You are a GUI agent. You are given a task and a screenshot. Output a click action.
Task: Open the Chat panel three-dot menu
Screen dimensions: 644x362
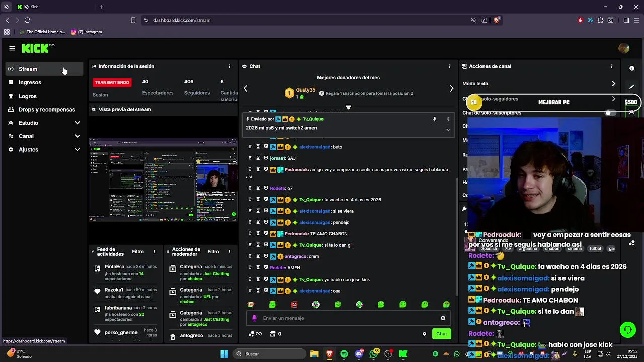[x=450, y=66]
